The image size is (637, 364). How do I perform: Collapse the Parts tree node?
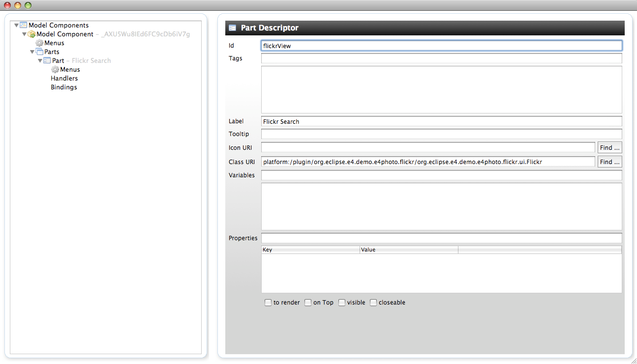tap(32, 52)
